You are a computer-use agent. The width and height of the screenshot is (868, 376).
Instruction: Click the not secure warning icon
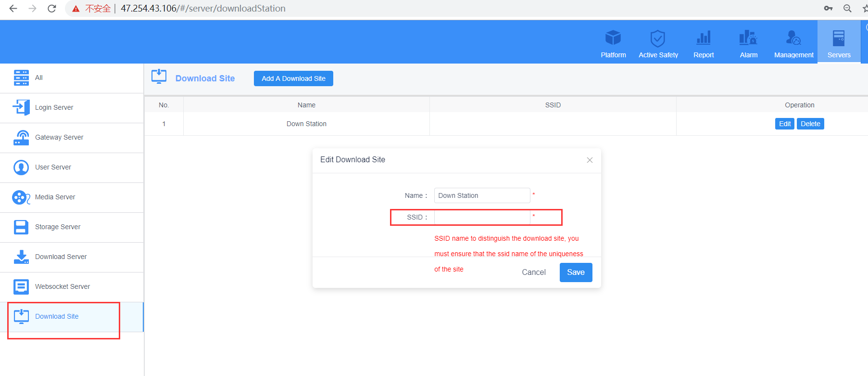coord(76,9)
